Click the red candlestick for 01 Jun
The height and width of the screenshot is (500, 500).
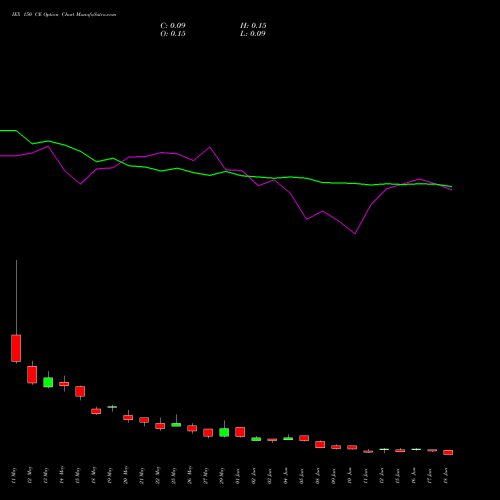240,432
